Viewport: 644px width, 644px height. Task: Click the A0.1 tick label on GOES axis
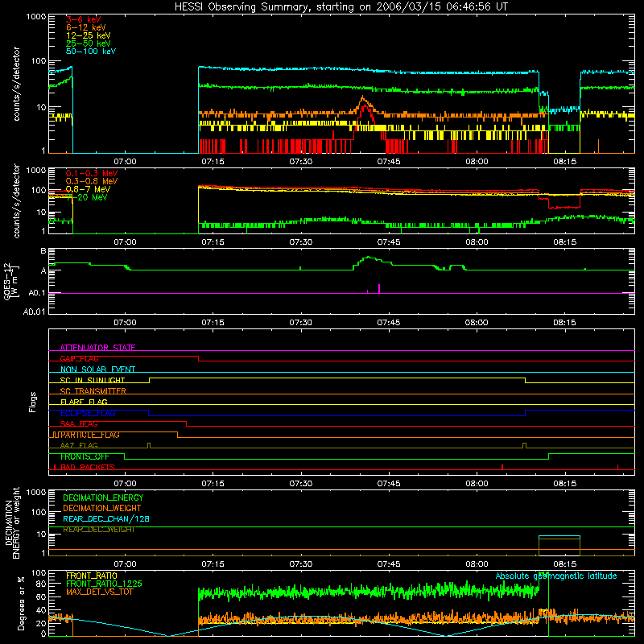click(x=36, y=293)
